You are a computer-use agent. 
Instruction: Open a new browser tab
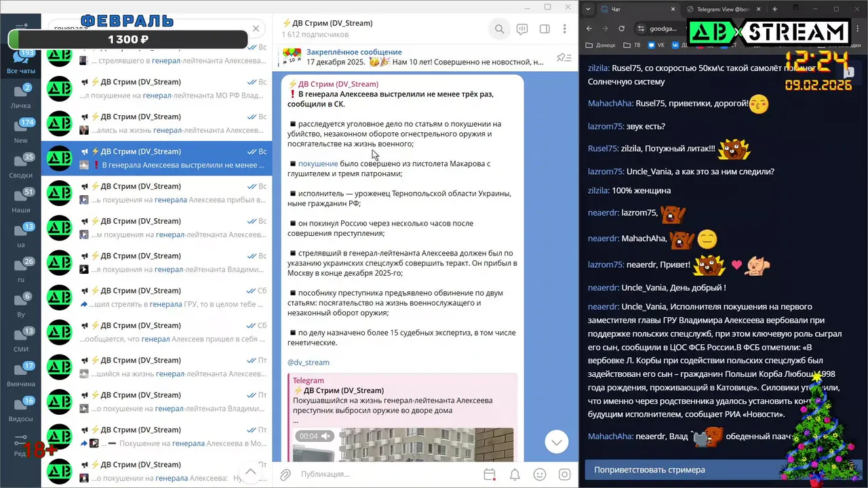click(x=774, y=9)
